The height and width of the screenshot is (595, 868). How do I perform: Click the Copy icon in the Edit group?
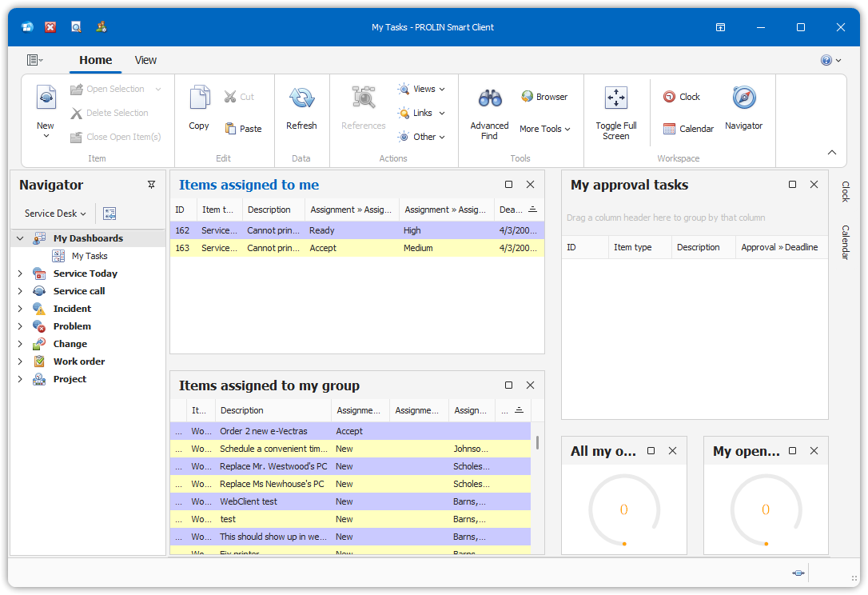[199, 98]
